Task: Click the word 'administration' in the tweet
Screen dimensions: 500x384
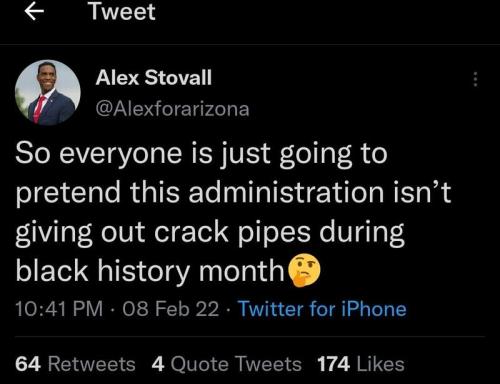Action: [286, 192]
